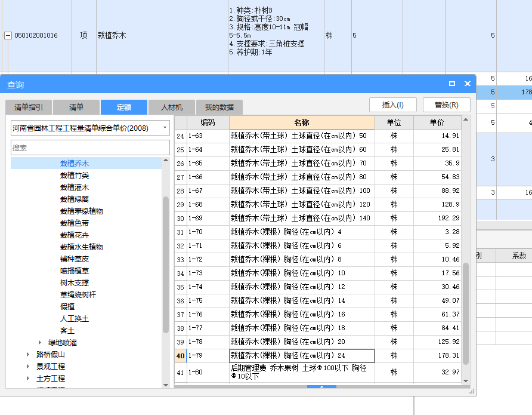Open the 人材机 tab
532x415 pixels.
tap(172, 107)
